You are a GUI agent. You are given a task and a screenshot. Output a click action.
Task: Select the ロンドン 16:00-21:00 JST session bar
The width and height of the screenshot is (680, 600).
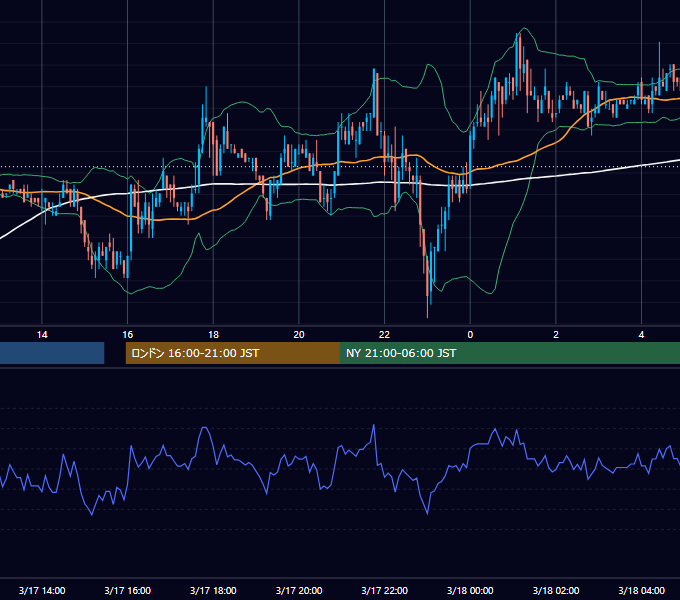(233, 353)
